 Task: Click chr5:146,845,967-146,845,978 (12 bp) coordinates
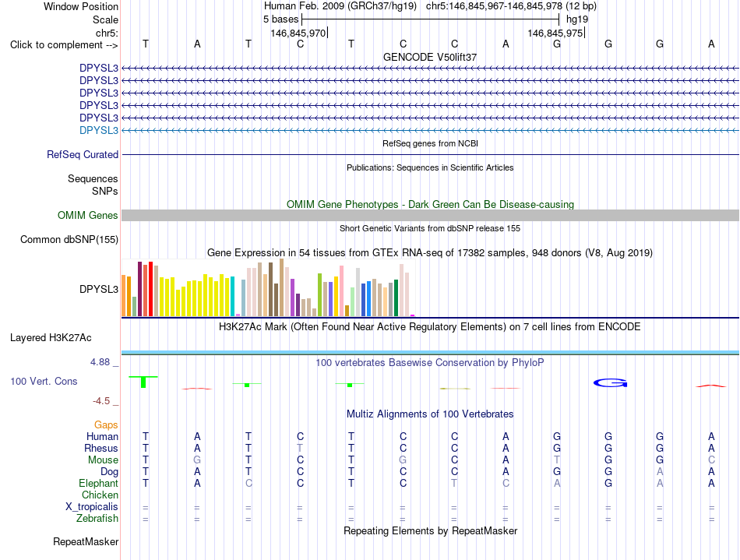(511, 6)
